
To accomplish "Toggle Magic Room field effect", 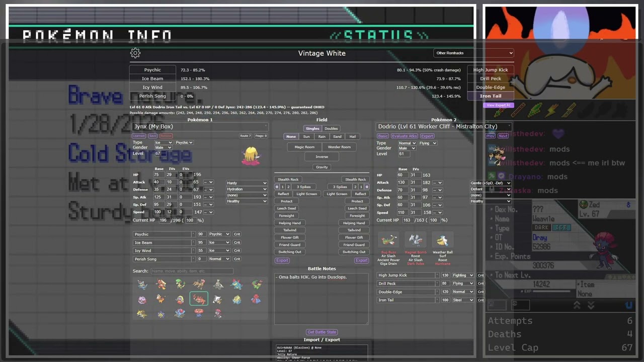I will tap(304, 147).
